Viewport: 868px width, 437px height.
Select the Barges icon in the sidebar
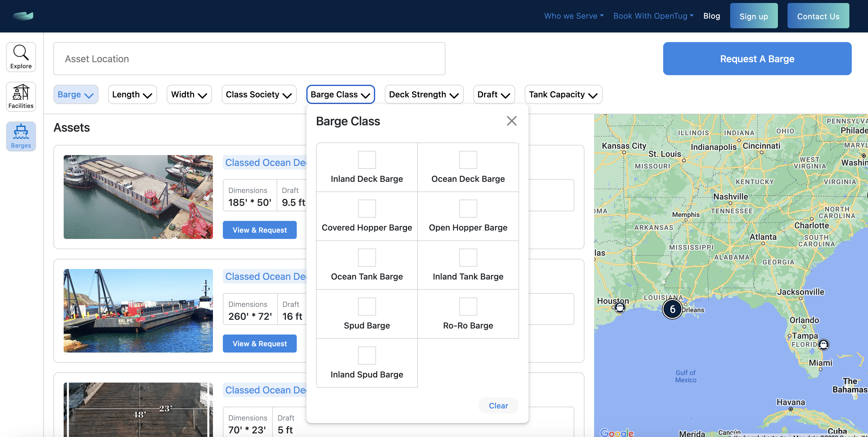coord(20,136)
